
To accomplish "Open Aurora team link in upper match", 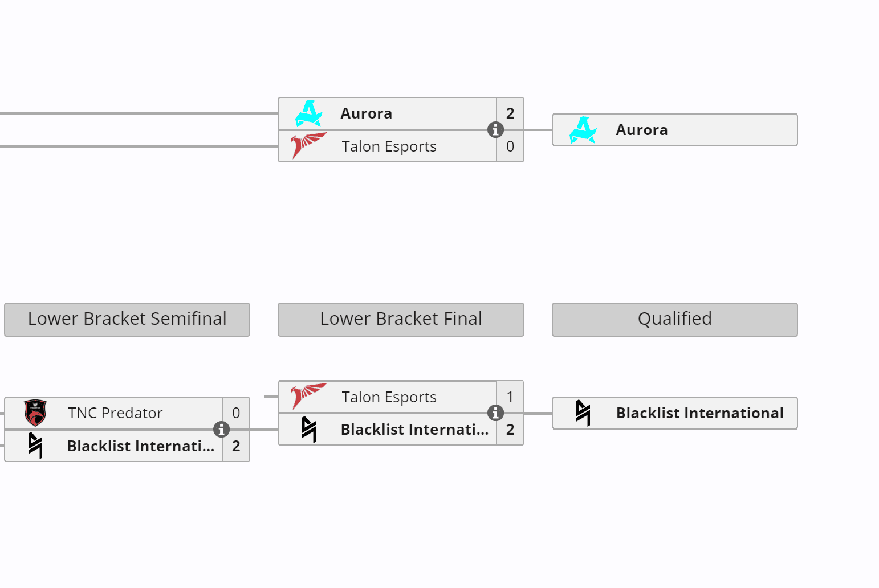I will coord(366,113).
